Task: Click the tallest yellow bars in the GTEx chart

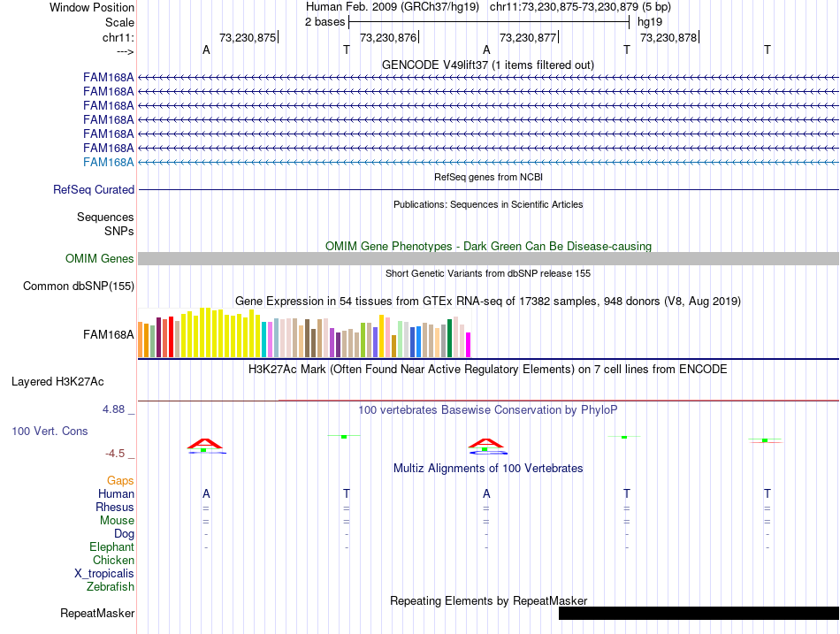Action: 205,332
